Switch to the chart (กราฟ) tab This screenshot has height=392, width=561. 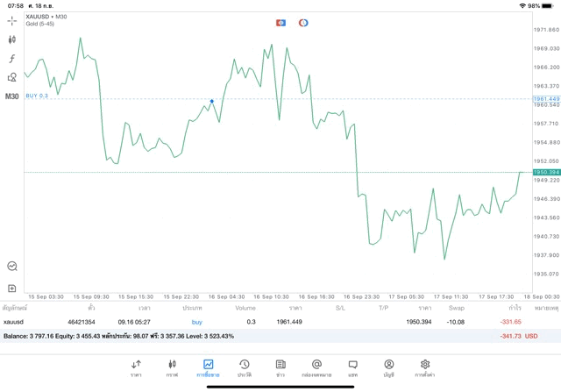pos(172,368)
